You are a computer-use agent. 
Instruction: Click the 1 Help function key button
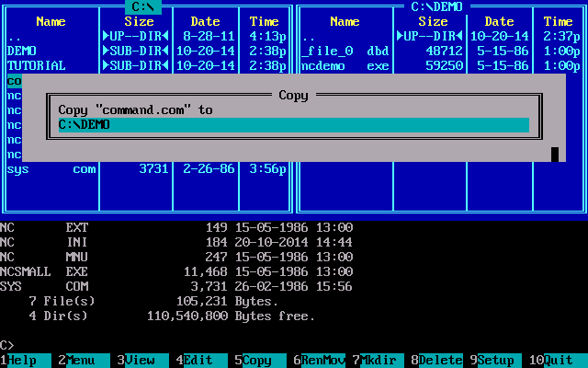[26, 361]
